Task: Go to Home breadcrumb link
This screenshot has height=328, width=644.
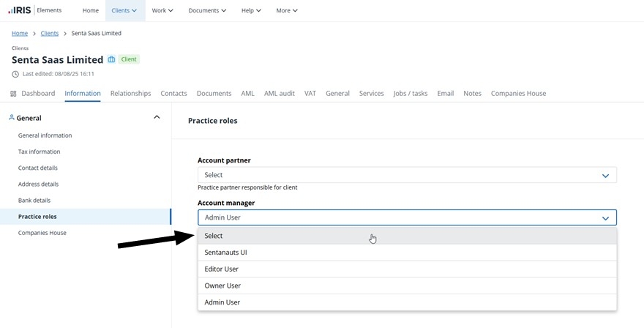Action: 20,33
